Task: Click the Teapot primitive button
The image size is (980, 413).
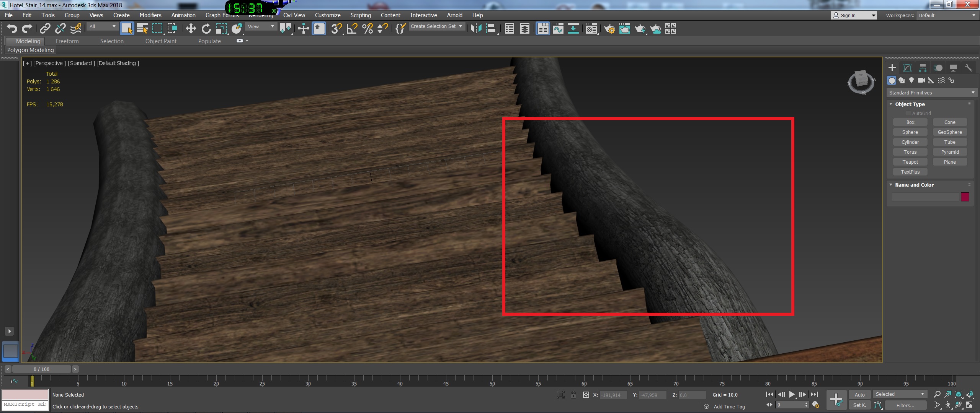Action: pos(910,162)
